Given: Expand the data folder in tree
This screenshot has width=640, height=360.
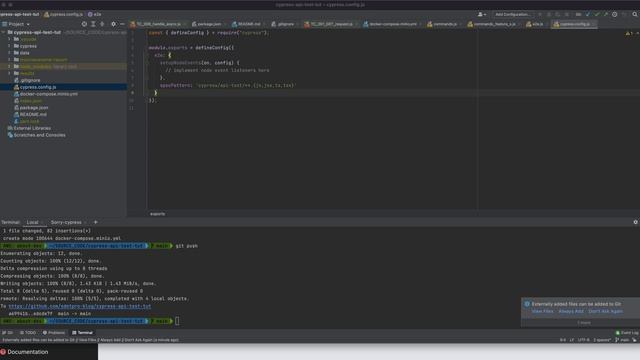Looking at the screenshot, I should pos(9,53).
